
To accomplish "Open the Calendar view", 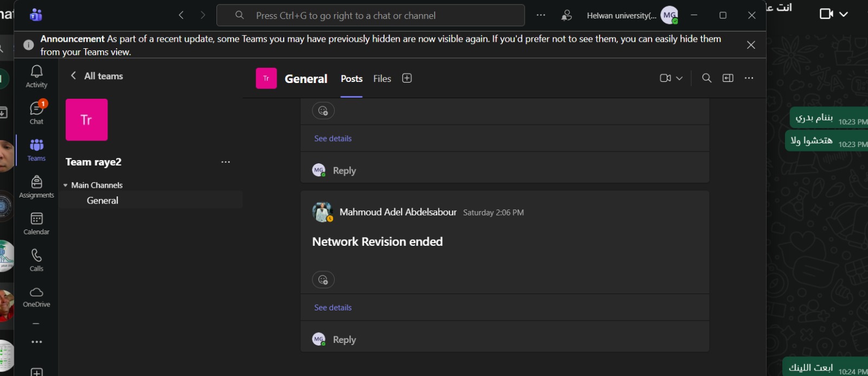I will point(36,224).
